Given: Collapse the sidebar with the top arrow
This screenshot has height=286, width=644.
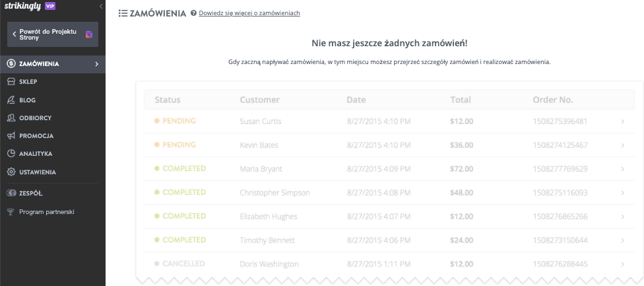Looking at the screenshot, I should coord(101,6).
